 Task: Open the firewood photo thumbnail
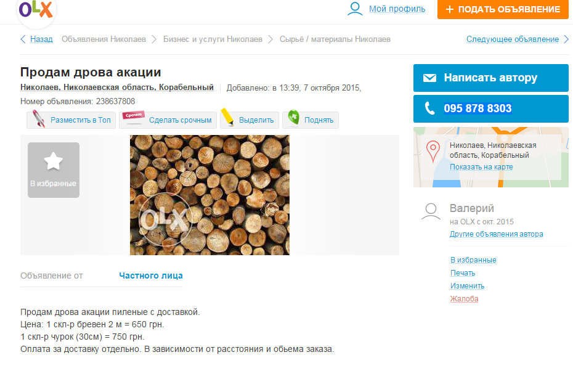coord(209,195)
